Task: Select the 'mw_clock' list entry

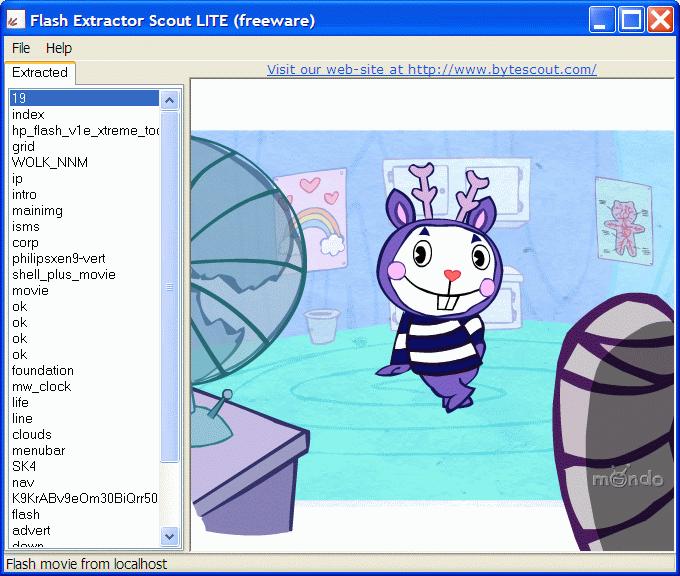Action: pyautogui.click(x=84, y=386)
